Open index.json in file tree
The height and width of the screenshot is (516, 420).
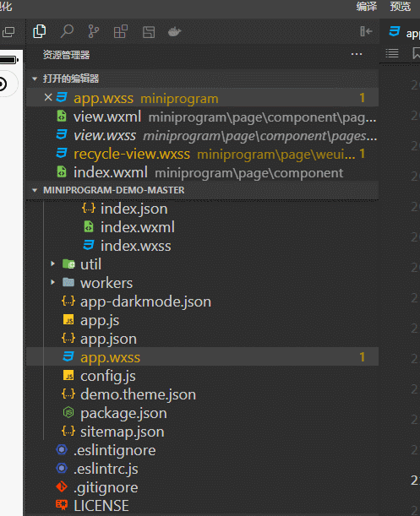point(202,209)
